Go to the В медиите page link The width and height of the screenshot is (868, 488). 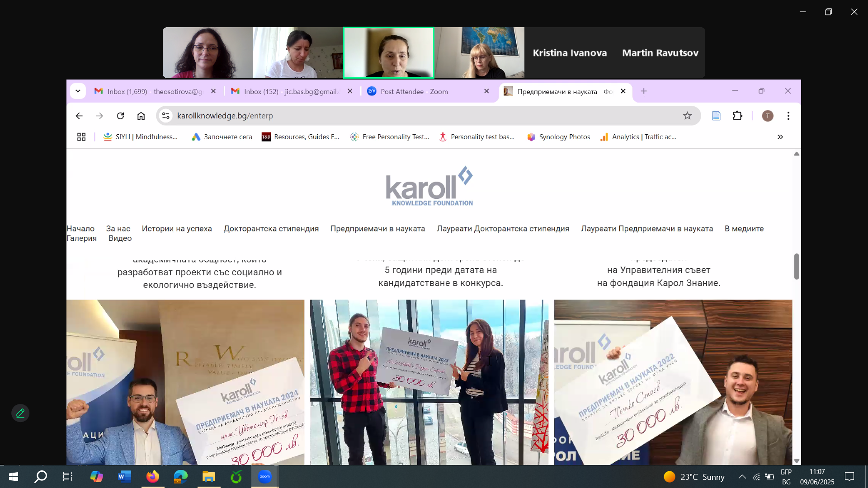click(x=744, y=229)
